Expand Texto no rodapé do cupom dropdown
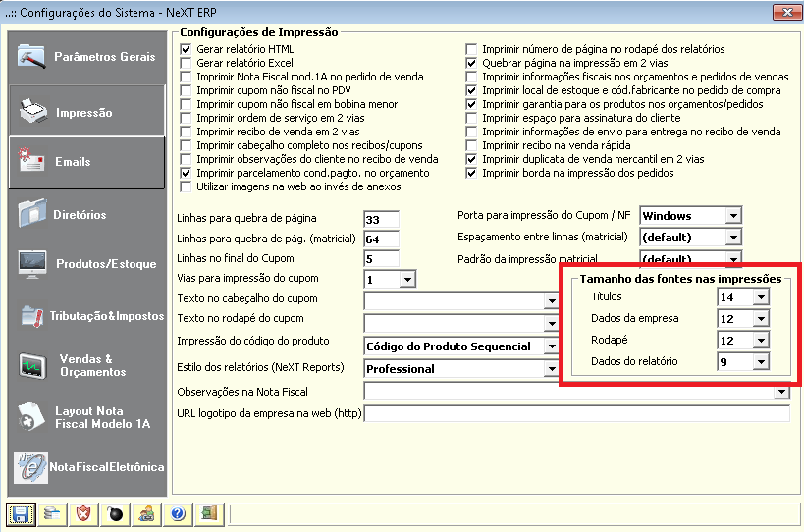This screenshot has width=804, height=532. (x=552, y=323)
